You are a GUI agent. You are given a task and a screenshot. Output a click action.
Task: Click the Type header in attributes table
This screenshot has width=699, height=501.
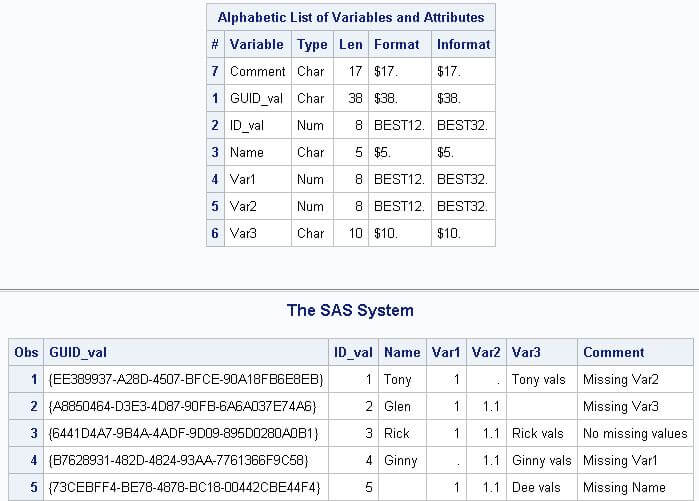312,44
